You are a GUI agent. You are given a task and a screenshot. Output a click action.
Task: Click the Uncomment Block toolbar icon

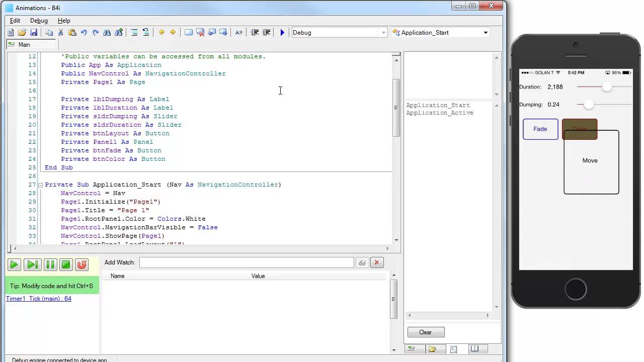[146, 32]
